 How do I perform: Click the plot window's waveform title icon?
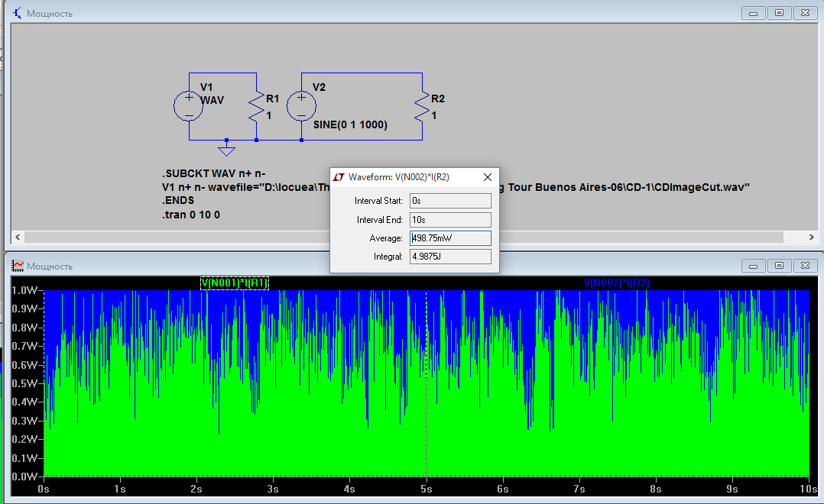[17, 266]
